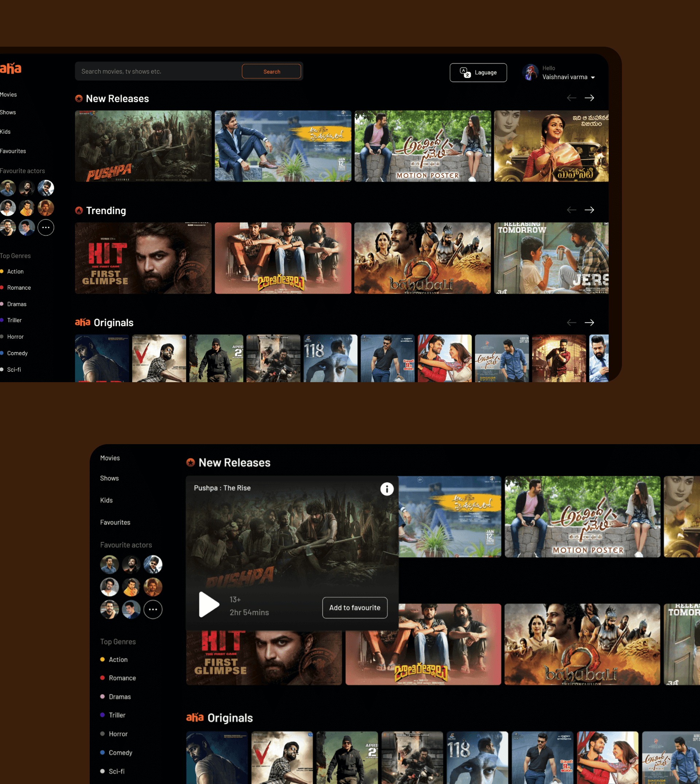
Task: Click the Add to favourite button
Action: pos(355,608)
